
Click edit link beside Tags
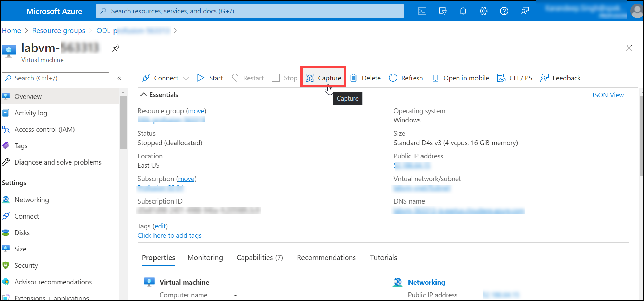[160, 226]
